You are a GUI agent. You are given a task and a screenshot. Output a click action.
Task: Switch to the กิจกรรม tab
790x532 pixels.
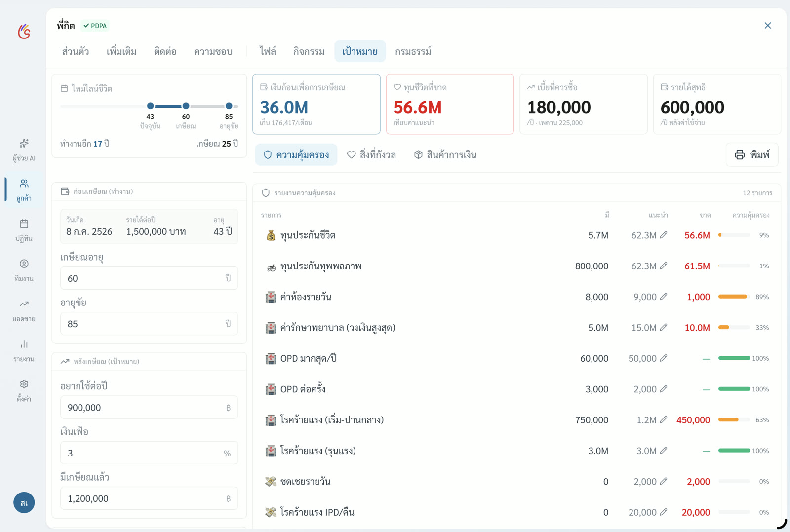[x=309, y=51]
